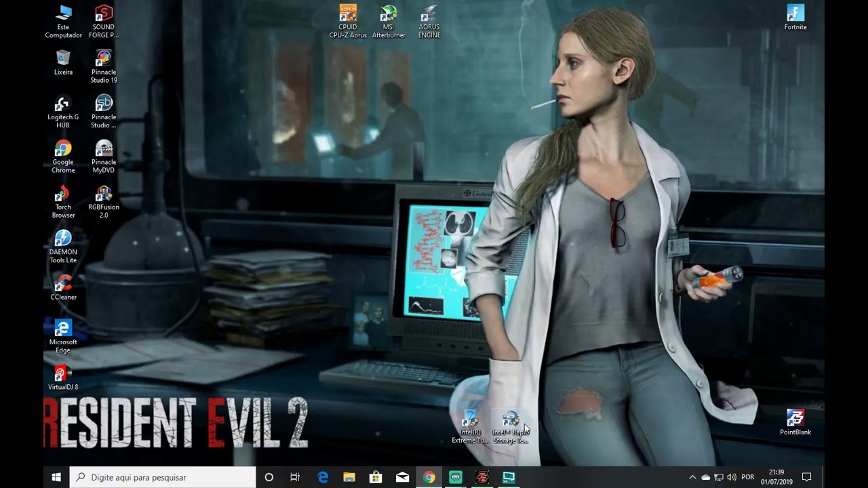Image resolution: width=868 pixels, height=488 pixels.
Task: Open Edge from the taskbar
Action: coord(323,477)
